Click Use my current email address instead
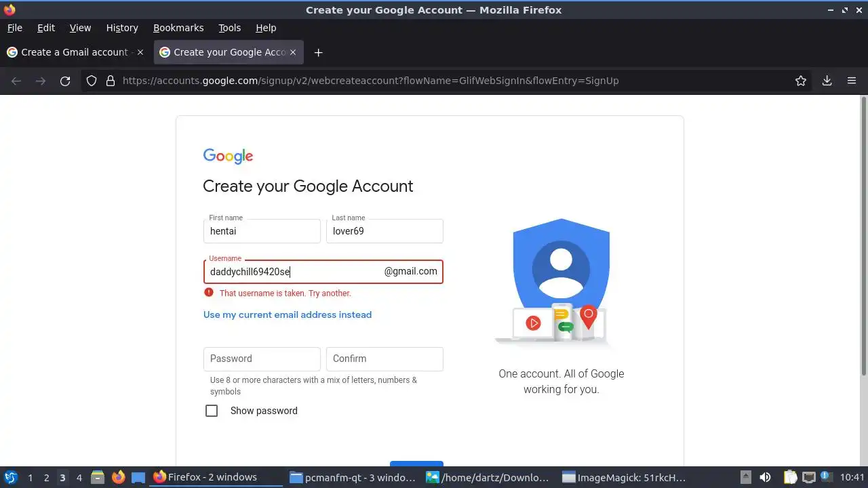This screenshot has height=488, width=868. tap(288, 314)
